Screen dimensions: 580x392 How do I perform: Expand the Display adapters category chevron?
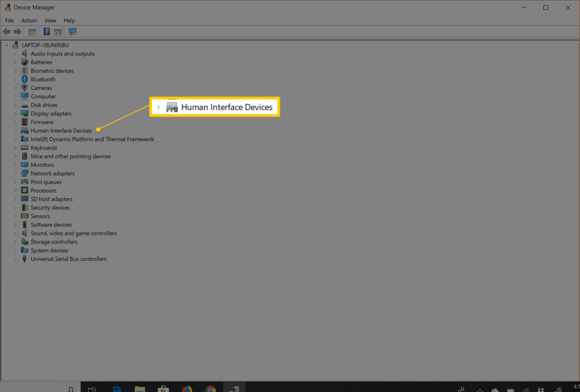click(x=16, y=113)
